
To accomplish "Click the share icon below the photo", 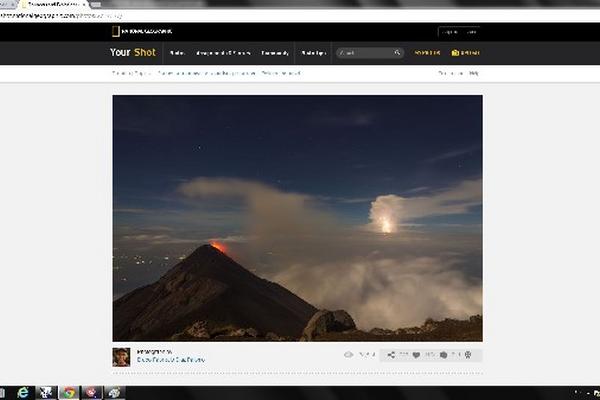I will (391, 355).
